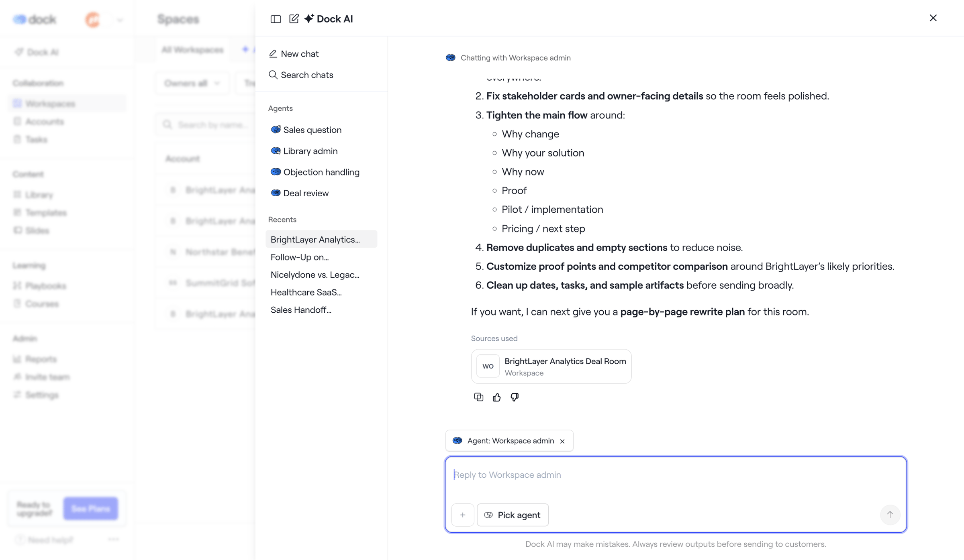The width and height of the screenshot is (964, 560).
Task: Open the Pick agent selector
Action: click(x=513, y=515)
